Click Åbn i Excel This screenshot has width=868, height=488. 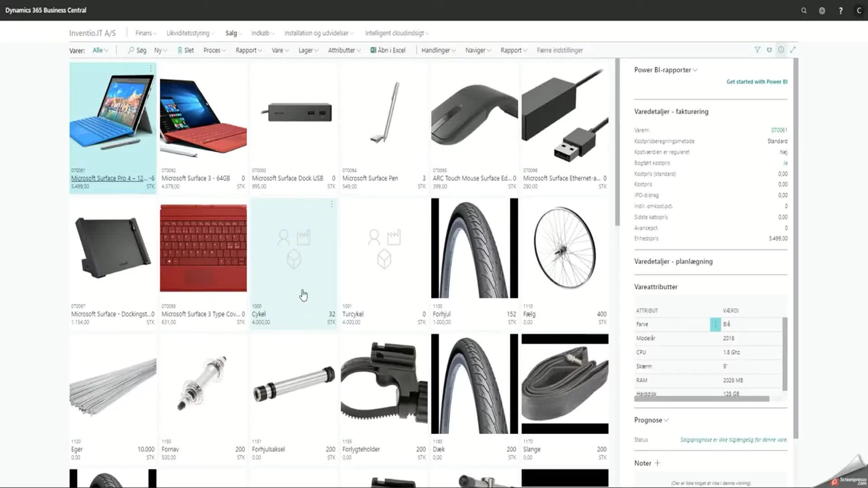point(388,50)
